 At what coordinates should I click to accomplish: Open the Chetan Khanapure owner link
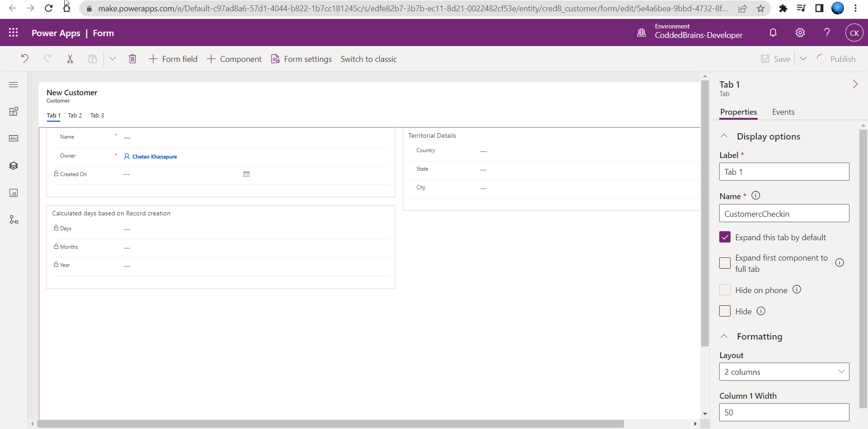154,157
